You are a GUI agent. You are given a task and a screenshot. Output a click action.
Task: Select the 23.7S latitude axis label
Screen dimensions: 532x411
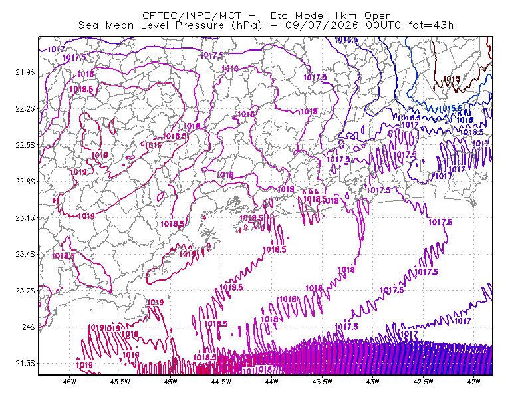point(25,291)
